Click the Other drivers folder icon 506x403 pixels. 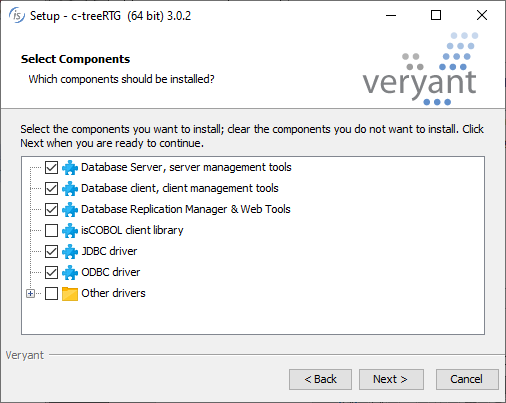click(70, 294)
